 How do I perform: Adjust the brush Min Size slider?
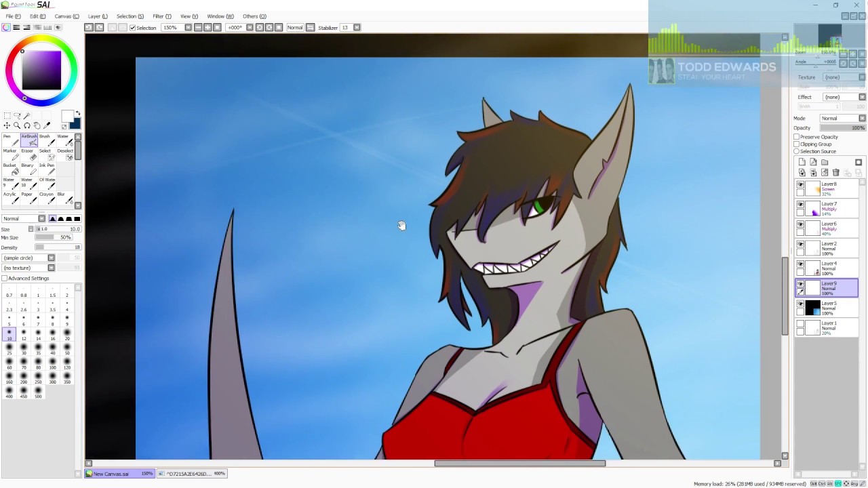pyautogui.click(x=54, y=237)
